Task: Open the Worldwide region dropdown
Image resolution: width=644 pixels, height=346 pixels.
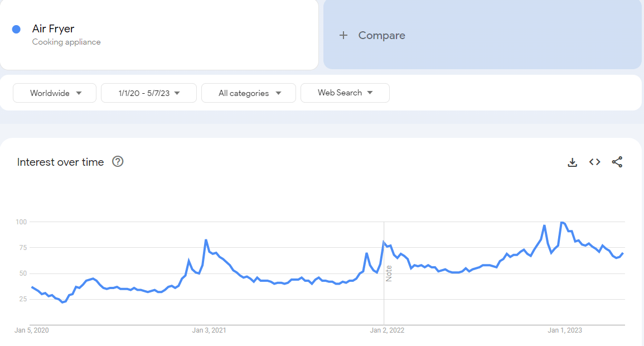Action: pyautogui.click(x=55, y=93)
